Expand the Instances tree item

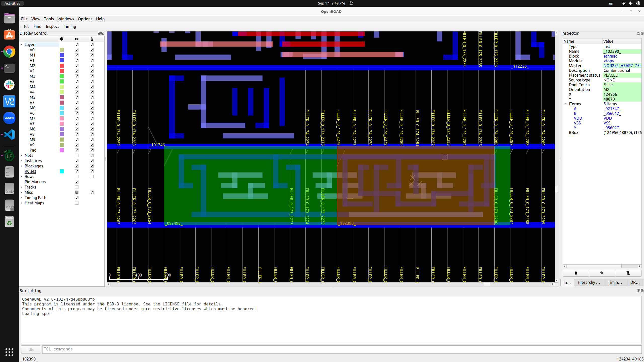(21, 161)
